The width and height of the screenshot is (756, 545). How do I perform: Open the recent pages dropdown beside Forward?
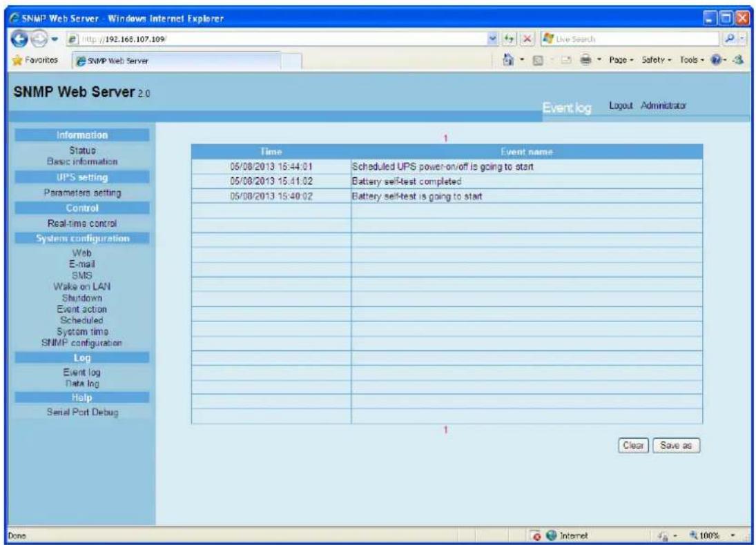tap(55, 39)
